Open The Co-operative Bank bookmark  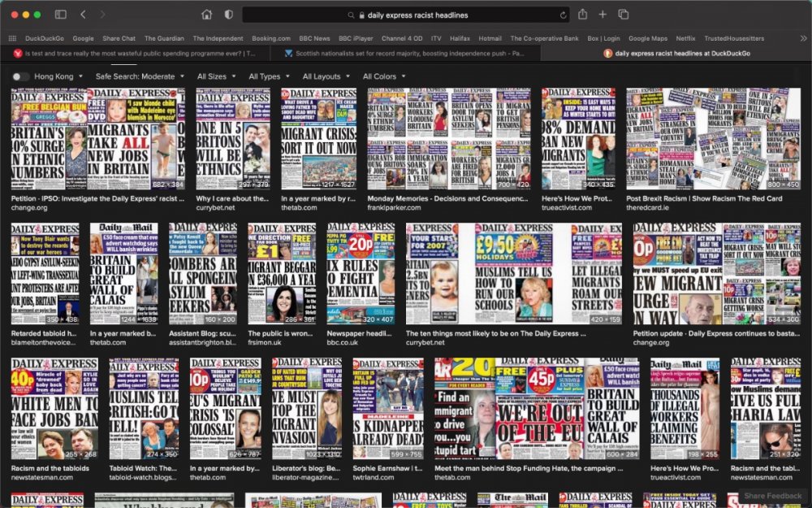[544, 38]
